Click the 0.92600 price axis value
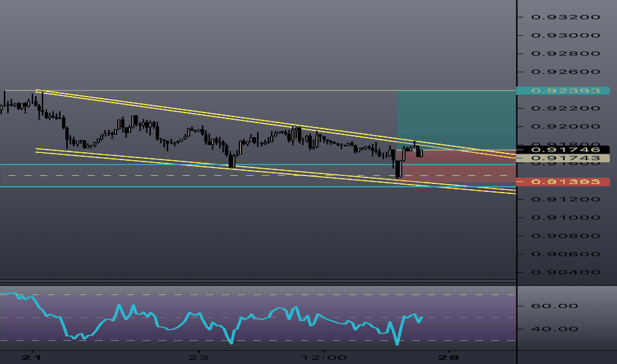 pos(566,72)
